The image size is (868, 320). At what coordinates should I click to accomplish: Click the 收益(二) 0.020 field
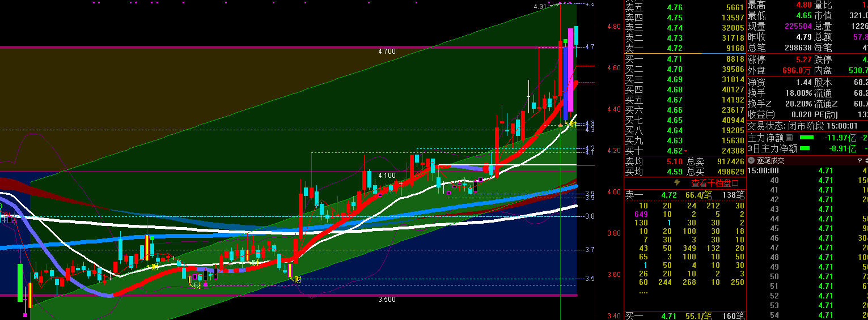click(x=780, y=114)
